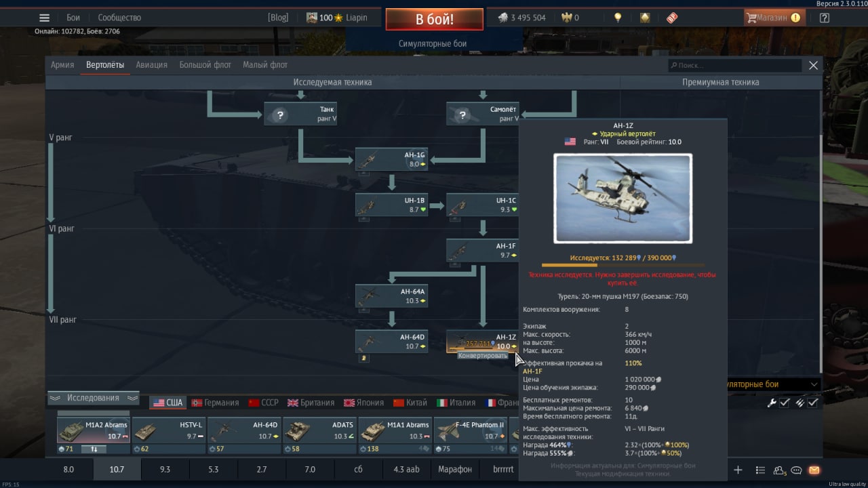Select the AH-1G helicopter card
This screenshot has height=488, width=868.
(391, 159)
